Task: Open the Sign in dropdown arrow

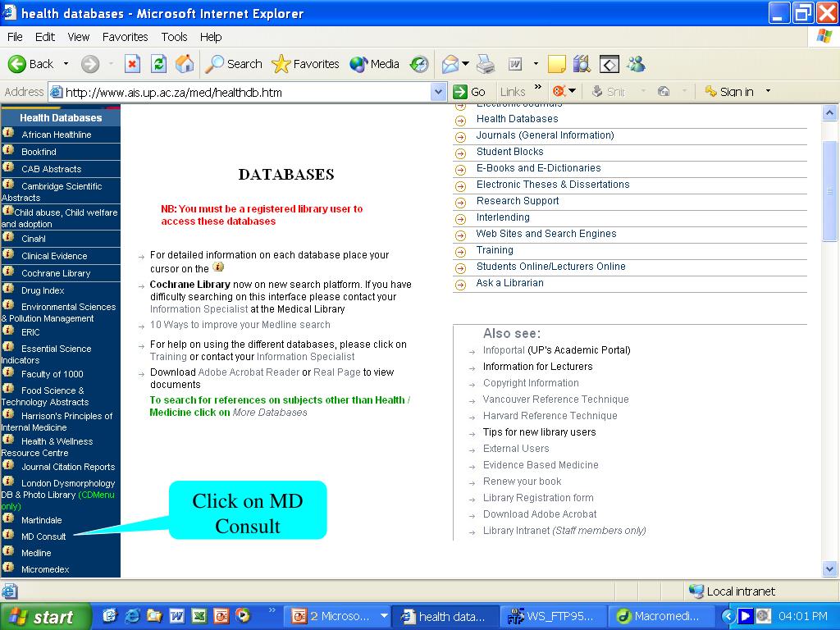Action: point(768,91)
